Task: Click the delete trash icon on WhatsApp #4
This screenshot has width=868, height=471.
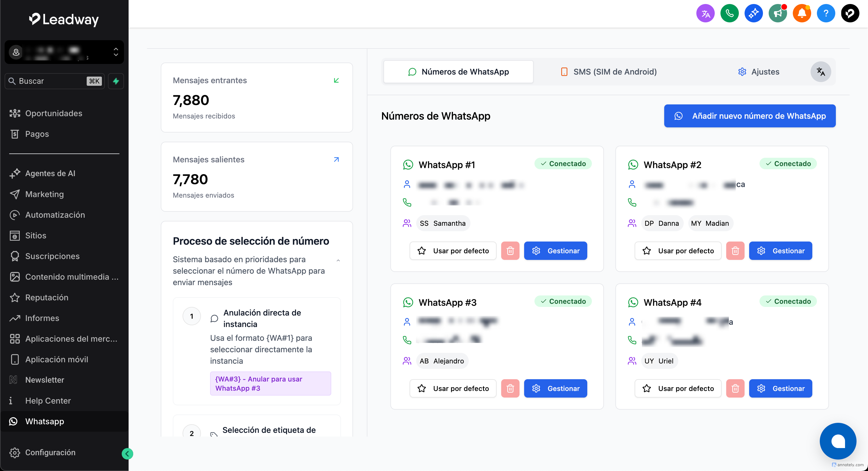Action: click(735, 388)
